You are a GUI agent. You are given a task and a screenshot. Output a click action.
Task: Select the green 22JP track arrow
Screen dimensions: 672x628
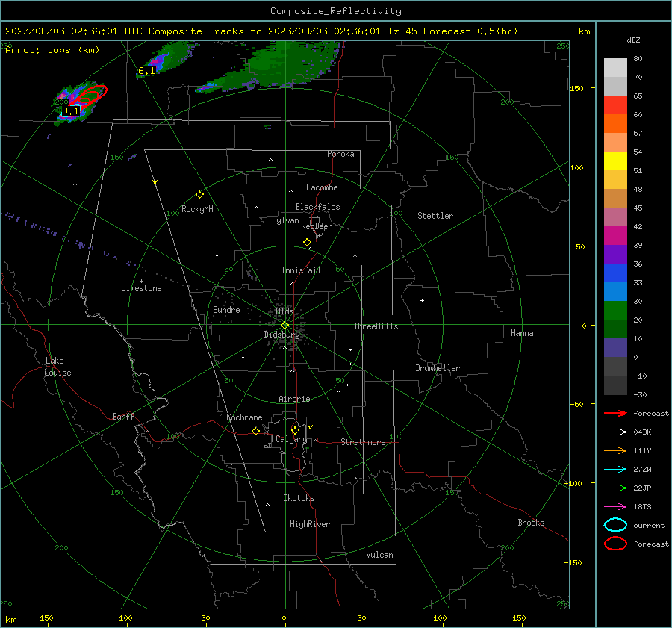(x=615, y=488)
